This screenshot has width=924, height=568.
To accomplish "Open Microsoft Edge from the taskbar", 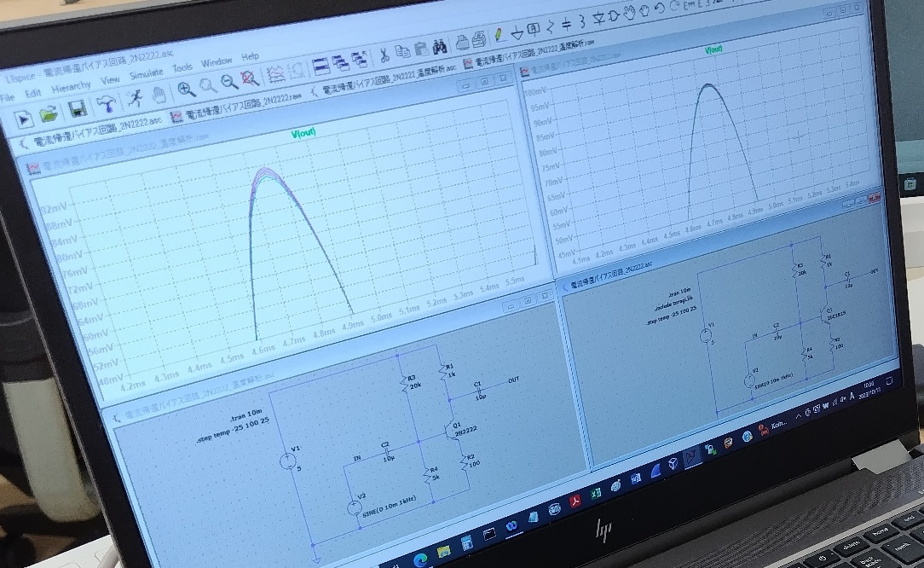I will 420,559.
